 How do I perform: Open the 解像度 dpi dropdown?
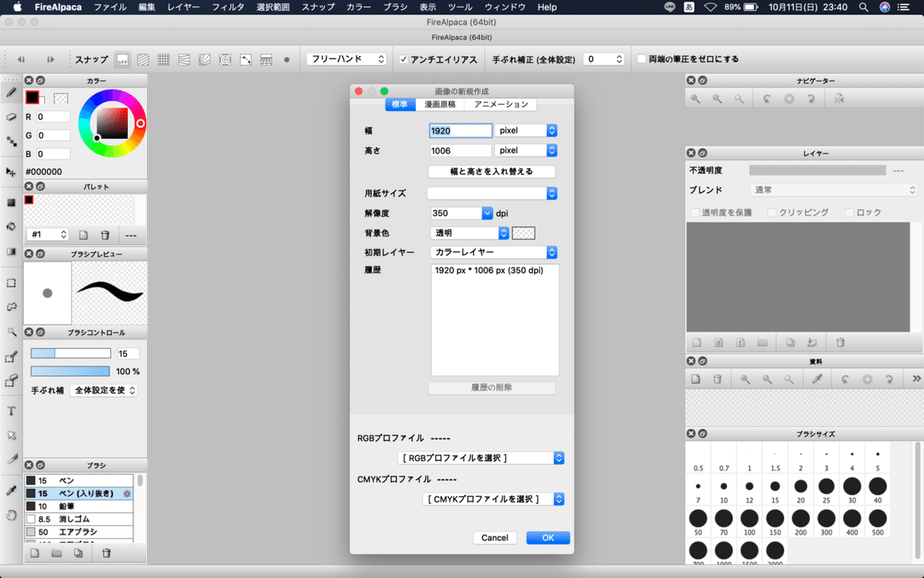[487, 213]
